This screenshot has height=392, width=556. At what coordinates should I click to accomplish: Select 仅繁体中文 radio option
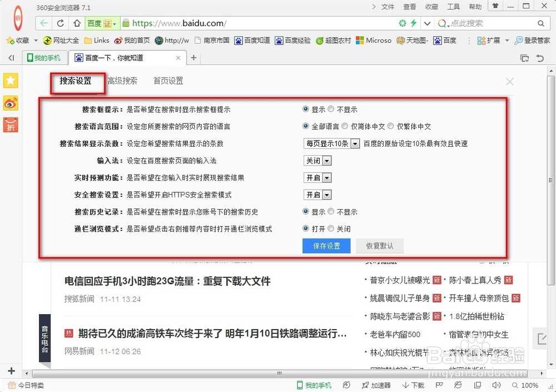click(x=391, y=126)
